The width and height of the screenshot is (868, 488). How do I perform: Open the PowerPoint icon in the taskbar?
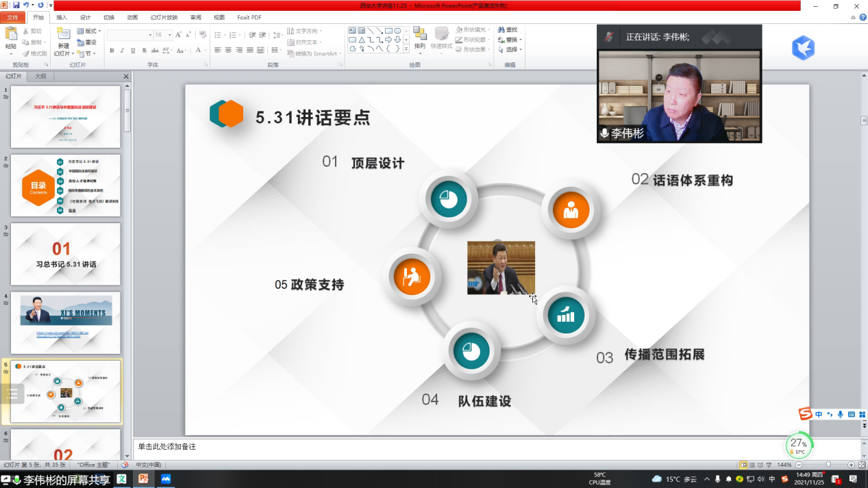pyautogui.click(x=144, y=479)
